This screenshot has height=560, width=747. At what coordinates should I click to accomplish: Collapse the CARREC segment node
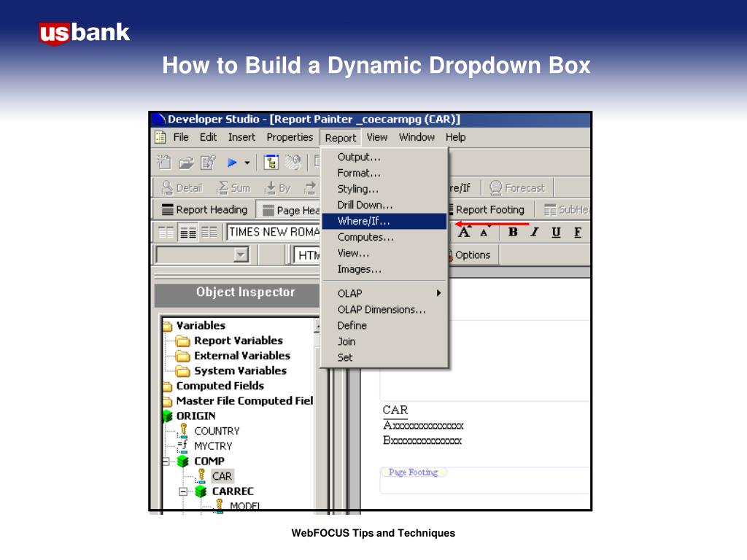coord(183,491)
